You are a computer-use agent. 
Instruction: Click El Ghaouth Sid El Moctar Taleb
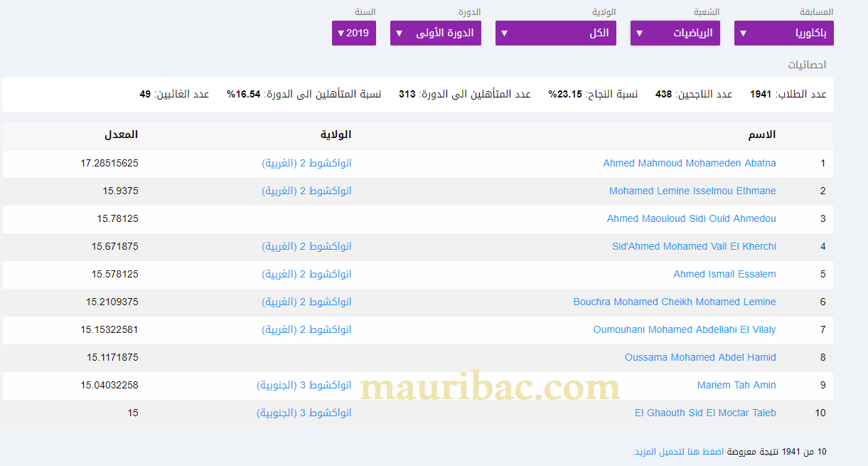[704, 413]
